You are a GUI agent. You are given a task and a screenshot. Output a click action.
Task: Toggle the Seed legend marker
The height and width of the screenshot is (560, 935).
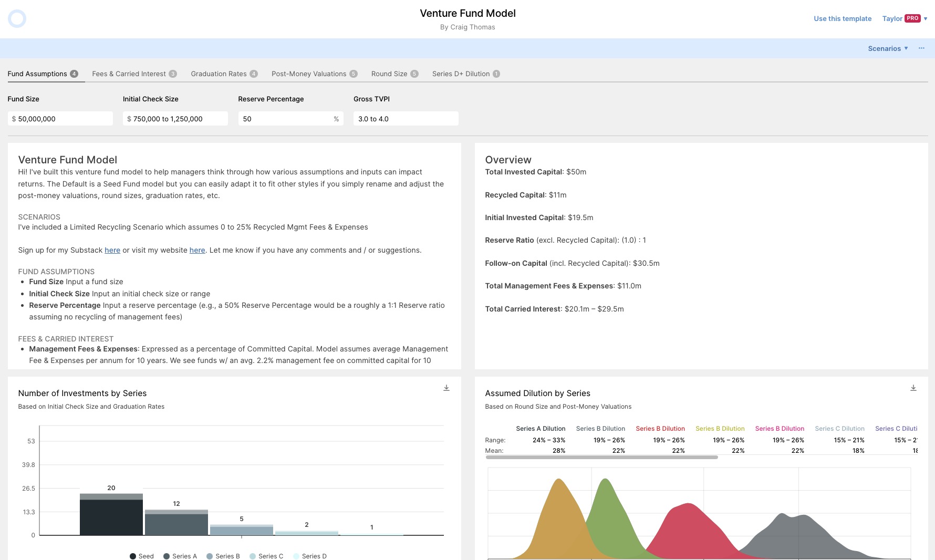click(133, 556)
